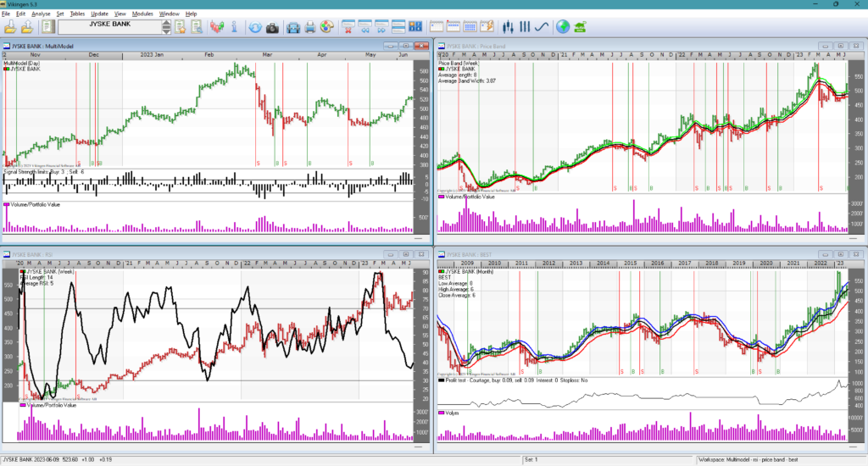
Task: Click the MultiModel (Day) label
Action: coord(21,63)
